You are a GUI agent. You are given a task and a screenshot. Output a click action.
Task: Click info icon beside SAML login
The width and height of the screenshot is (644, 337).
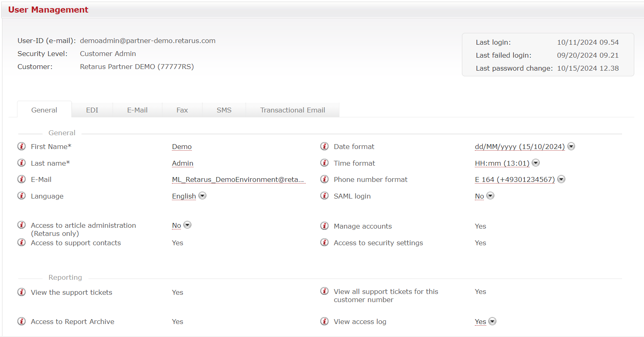[x=324, y=196]
